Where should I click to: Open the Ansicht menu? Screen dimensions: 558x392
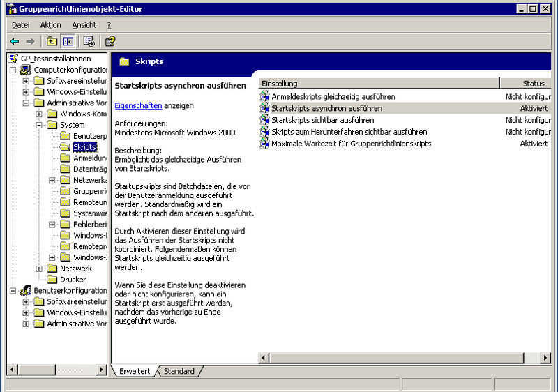point(84,25)
